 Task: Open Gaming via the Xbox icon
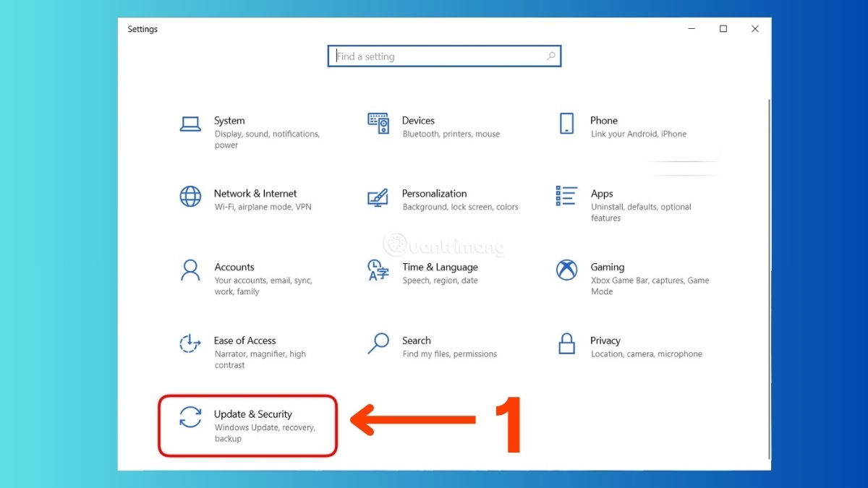566,270
